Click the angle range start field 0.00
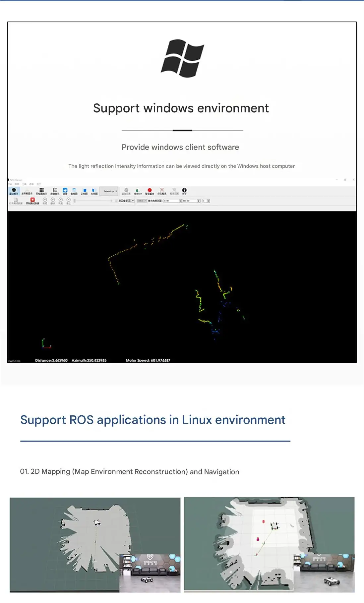364x603 pixels. pos(172,201)
